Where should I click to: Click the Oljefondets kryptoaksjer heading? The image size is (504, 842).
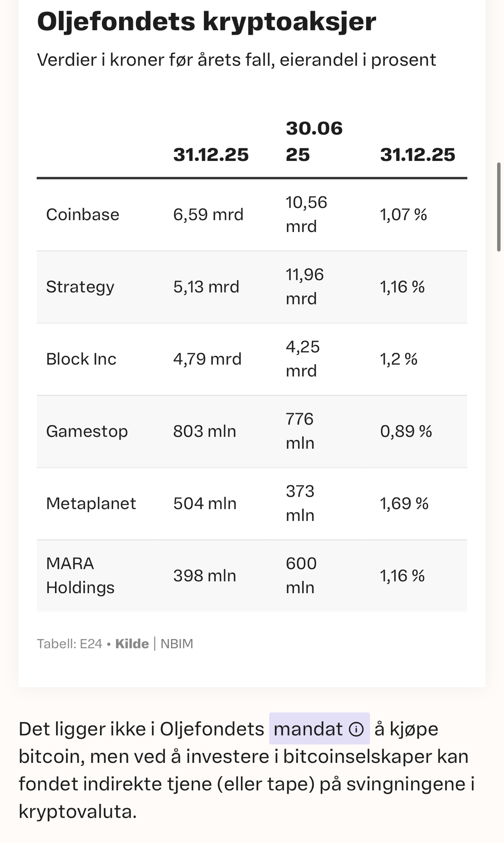[206, 21]
